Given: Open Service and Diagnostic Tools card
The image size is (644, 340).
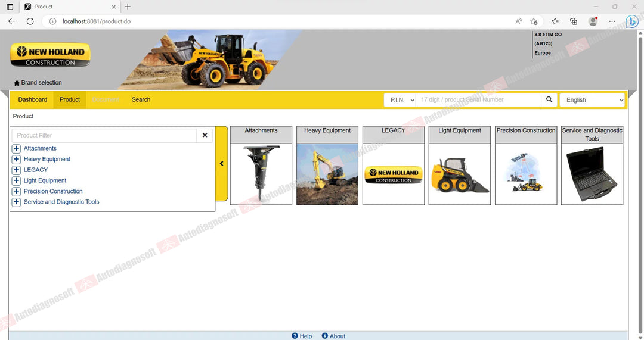Looking at the screenshot, I should pos(592,166).
